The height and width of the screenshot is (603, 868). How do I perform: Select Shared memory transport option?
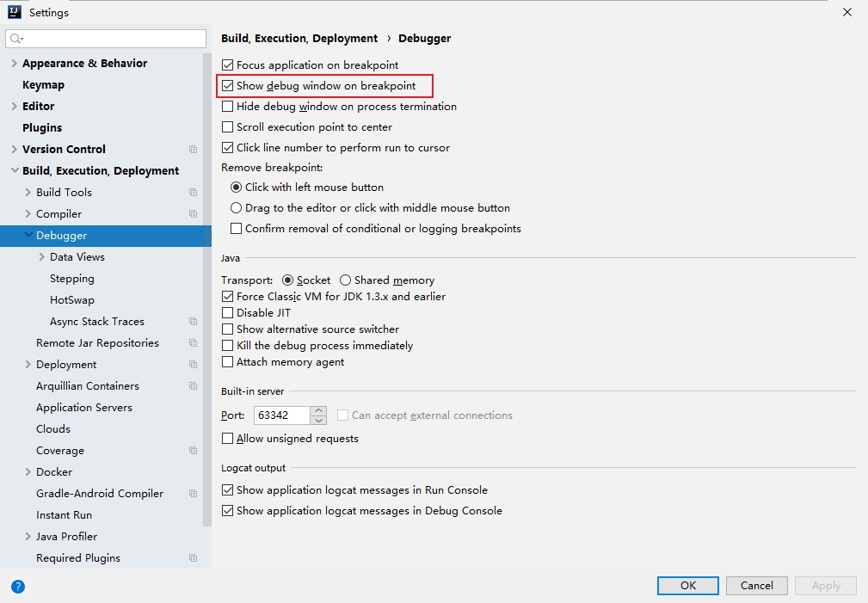point(346,280)
